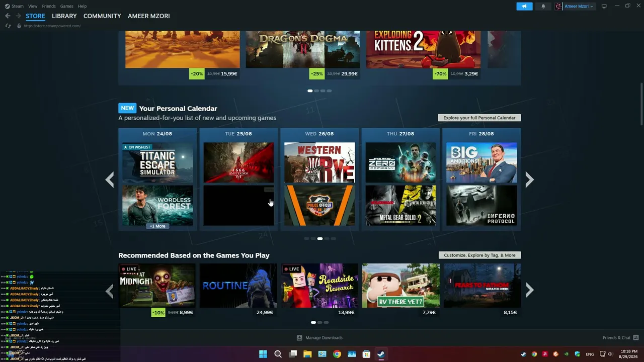The width and height of the screenshot is (644, 362).
Task: Reload the store page
Action: [8, 26]
